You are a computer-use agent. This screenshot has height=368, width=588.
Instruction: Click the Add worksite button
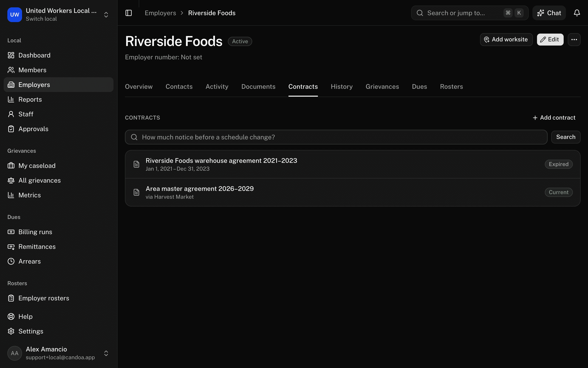click(x=506, y=39)
